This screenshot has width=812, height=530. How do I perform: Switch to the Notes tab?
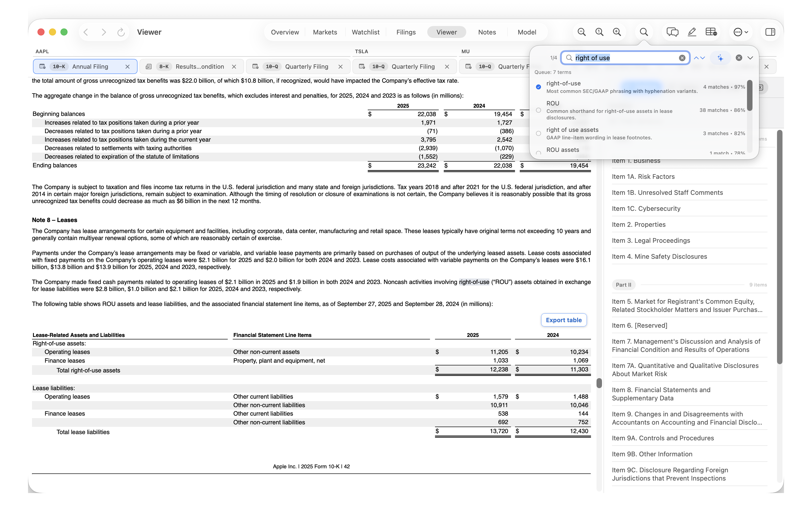(487, 32)
